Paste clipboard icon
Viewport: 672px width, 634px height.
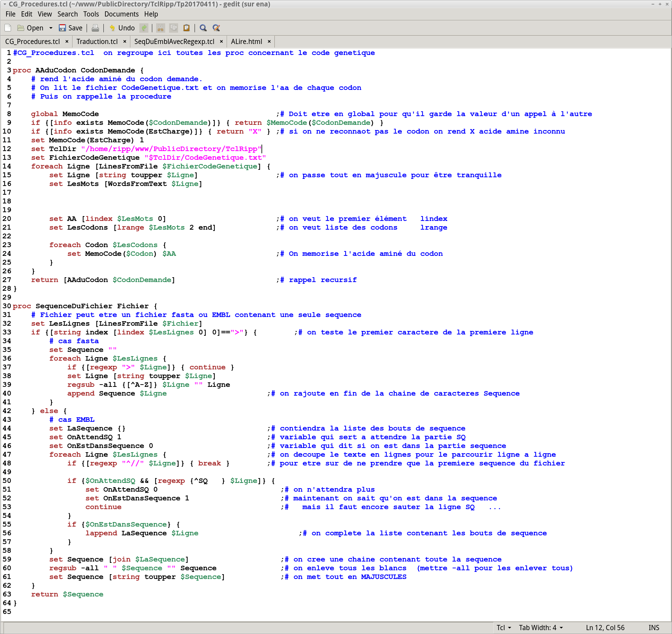(x=187, y=28)
